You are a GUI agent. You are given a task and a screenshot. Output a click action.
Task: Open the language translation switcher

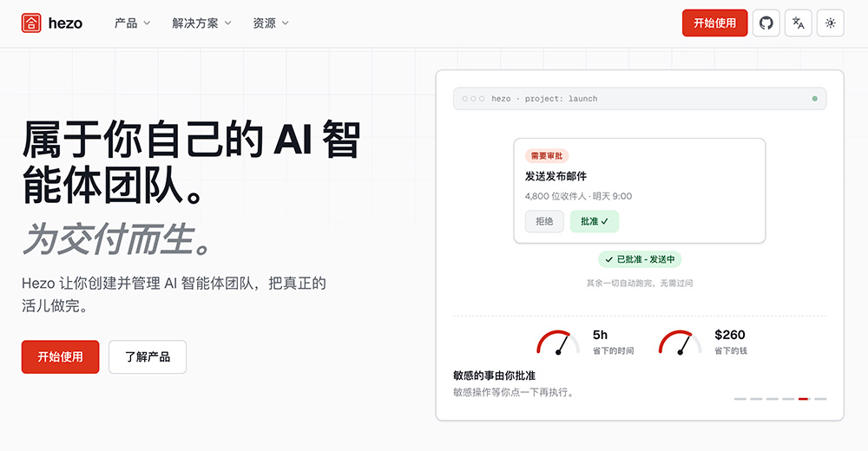click(x=799, y=23)
